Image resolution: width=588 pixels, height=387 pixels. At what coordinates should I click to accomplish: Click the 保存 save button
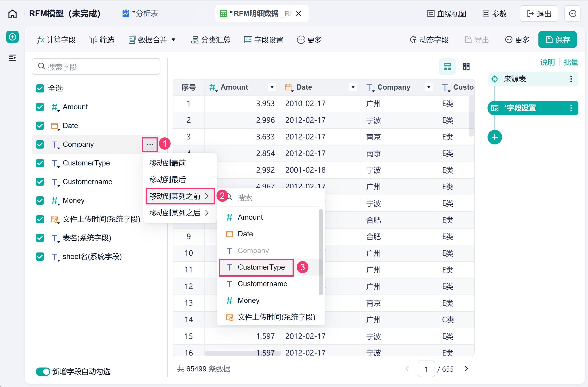[558, 40]
